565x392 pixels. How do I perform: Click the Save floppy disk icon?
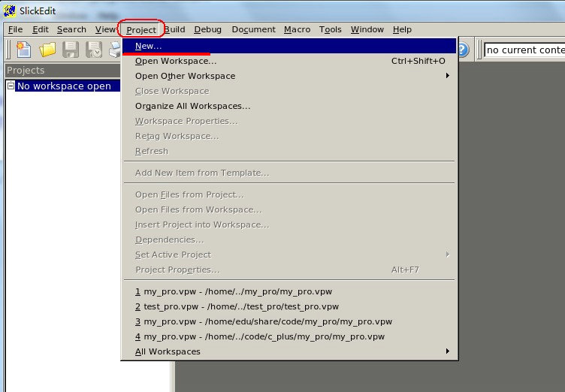[x=71, y=50]
